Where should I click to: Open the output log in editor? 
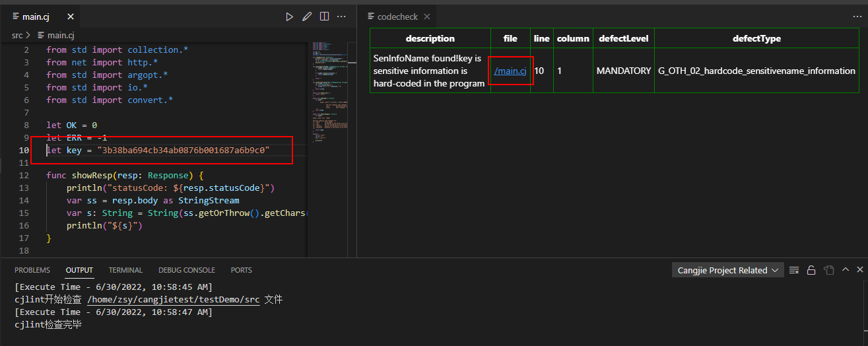click(827, 270)
